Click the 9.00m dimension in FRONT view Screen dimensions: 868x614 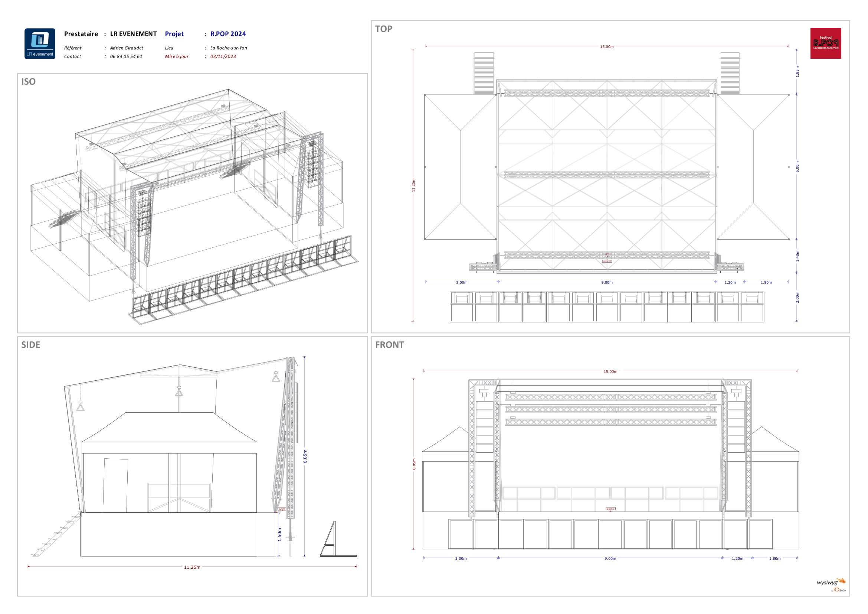pyautogui.click(x=610, y=558)
